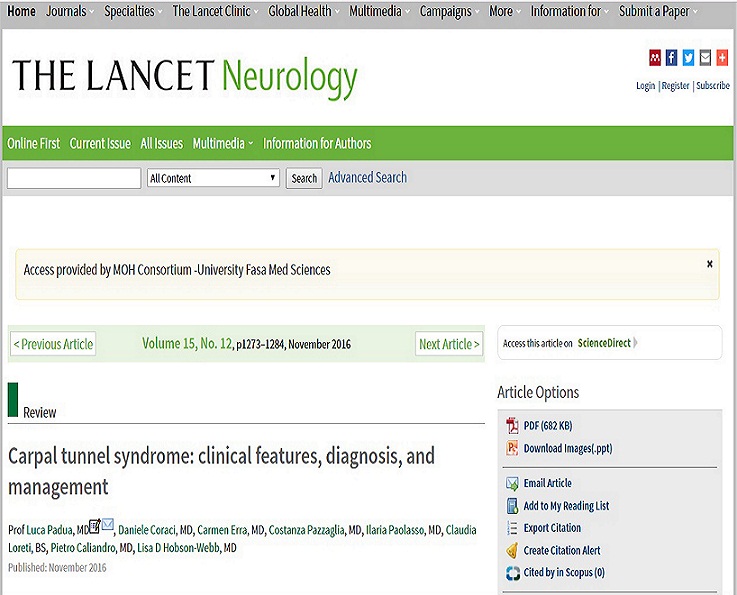737x595 pixels.
Task: Click Create Citation Alert link
Action: [562, 550]
